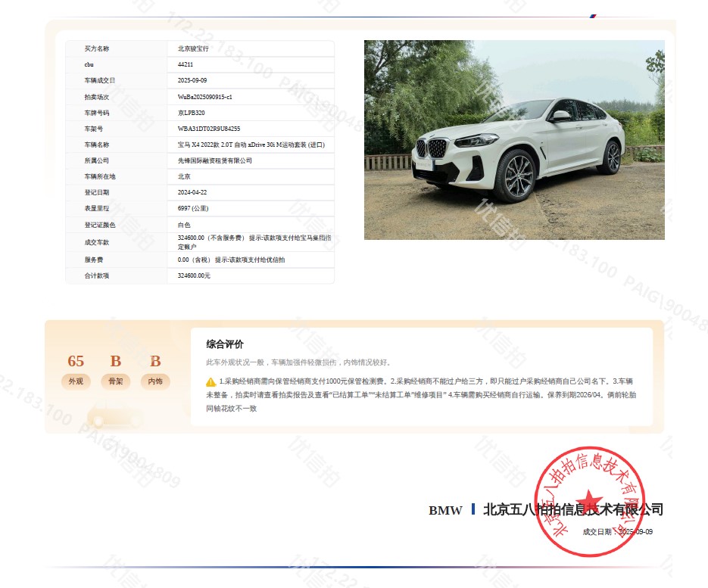
Task: Click the mileage value 6997 (公里)
Action: [x=193, y=208]
